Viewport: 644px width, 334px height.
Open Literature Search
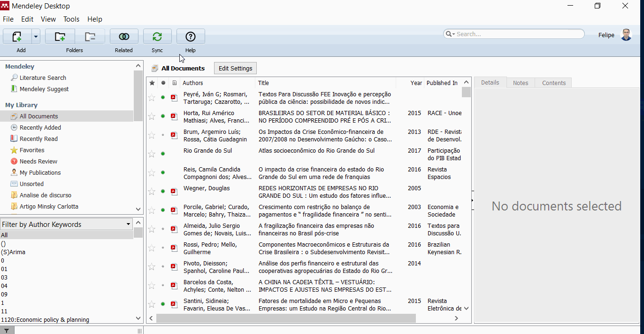pyautogui.click(x=43, y=78)
